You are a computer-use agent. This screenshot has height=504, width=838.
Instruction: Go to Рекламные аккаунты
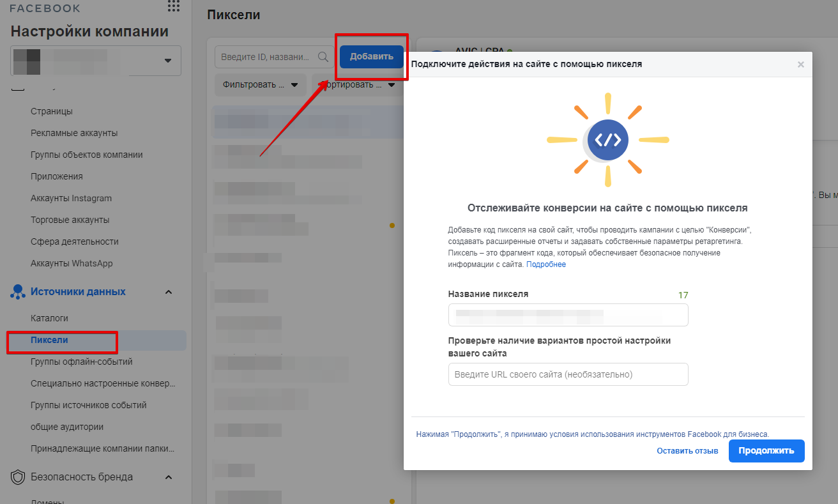point(74,133)
